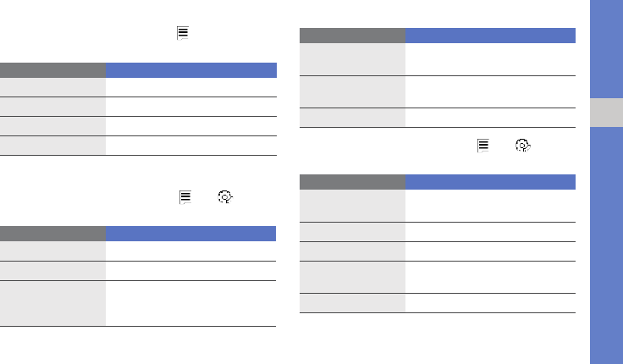Select the short last gray cell of the three-row right table

pos(352,118)
